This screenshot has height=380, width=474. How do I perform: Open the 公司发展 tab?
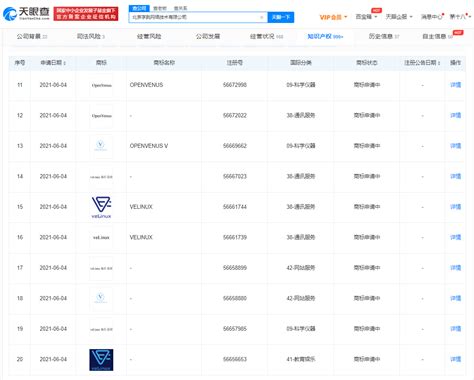(208, 36)
